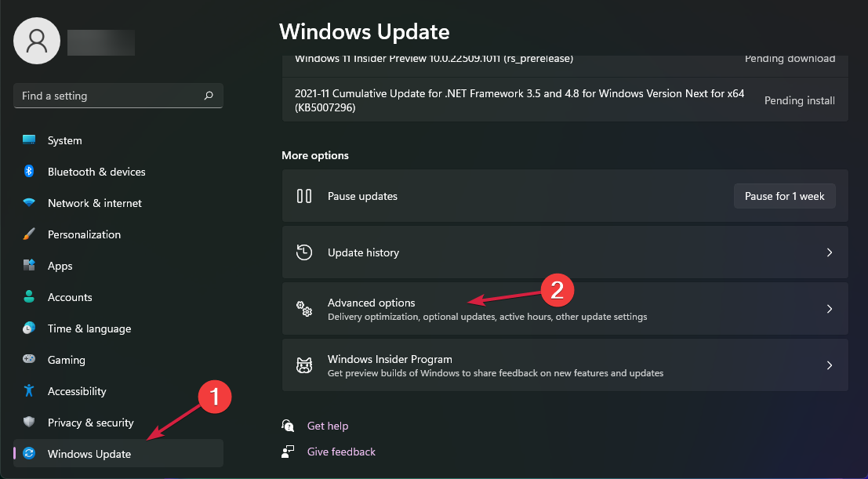Click the Windows Insider Program icon
Viewport: 868px width, 479px height.
click(x=304, y=365)
